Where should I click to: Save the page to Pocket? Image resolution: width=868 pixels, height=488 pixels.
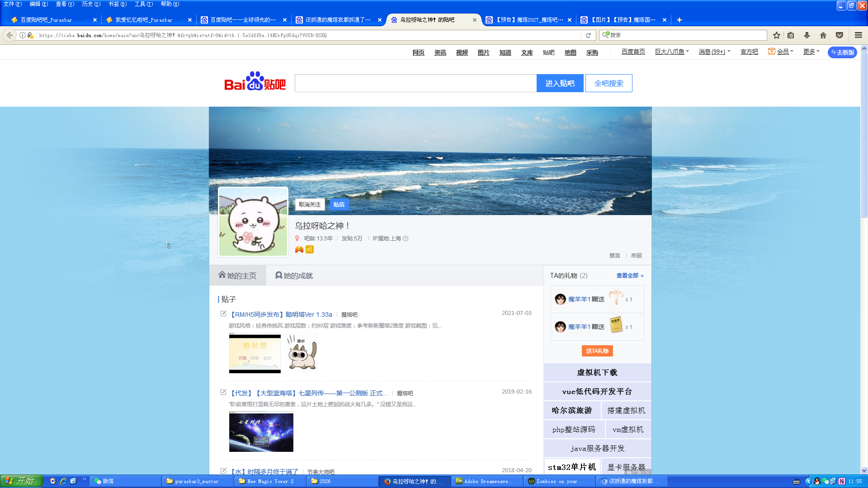pos(840,35)
